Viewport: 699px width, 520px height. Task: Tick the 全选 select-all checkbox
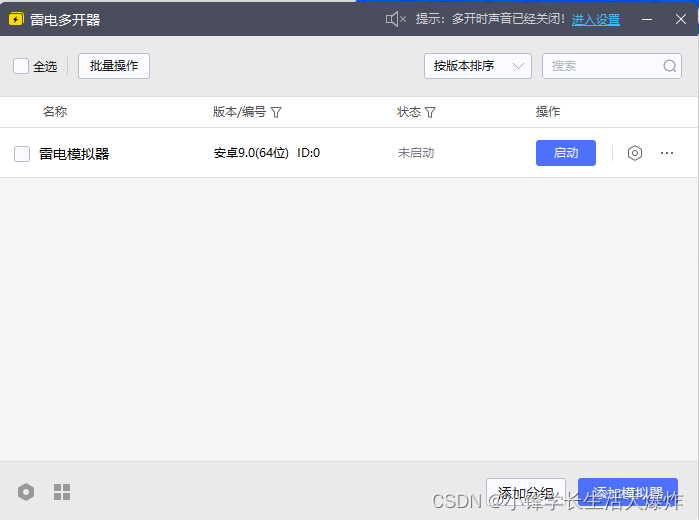pyautogui.click(x=21, y=66)
